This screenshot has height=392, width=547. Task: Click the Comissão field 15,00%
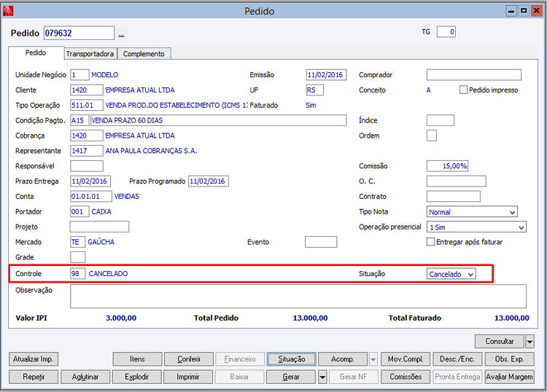[447, 166]
